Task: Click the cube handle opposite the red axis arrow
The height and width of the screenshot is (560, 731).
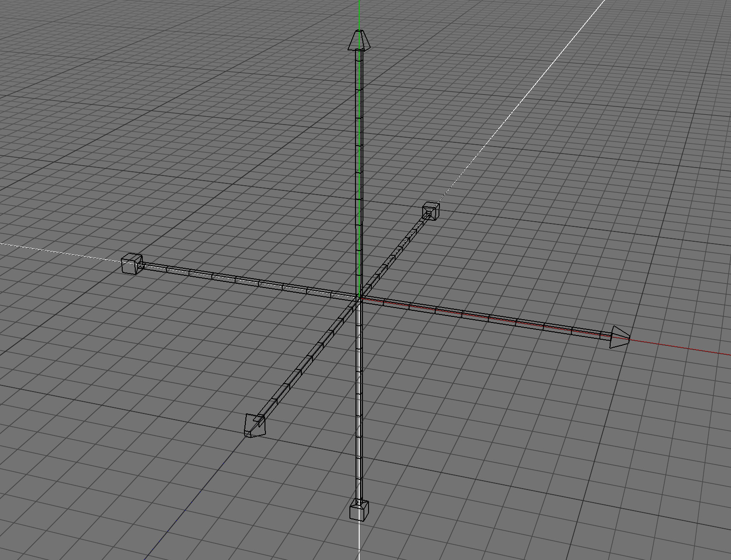Action: [132, 264]
